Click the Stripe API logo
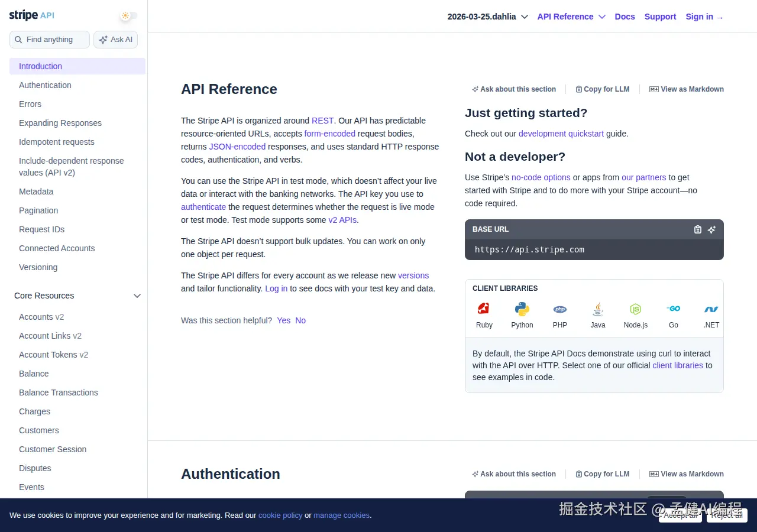 [31, 15]
